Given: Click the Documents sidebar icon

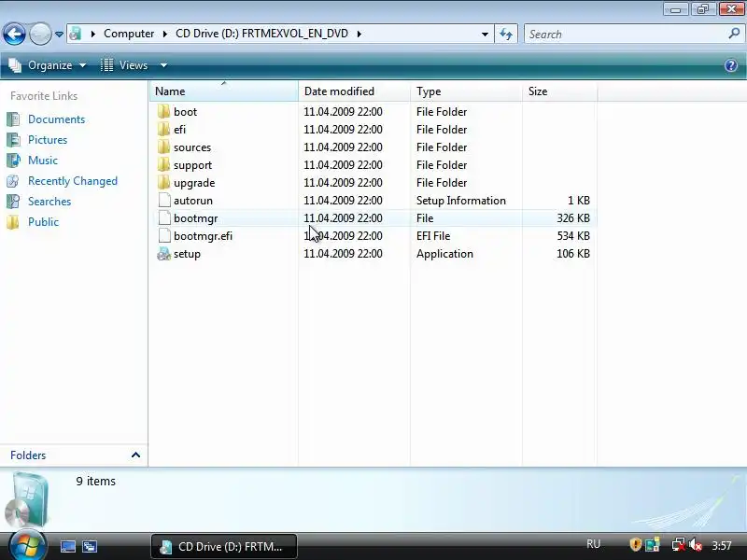Looking at the screenshot, I should 13,119.
